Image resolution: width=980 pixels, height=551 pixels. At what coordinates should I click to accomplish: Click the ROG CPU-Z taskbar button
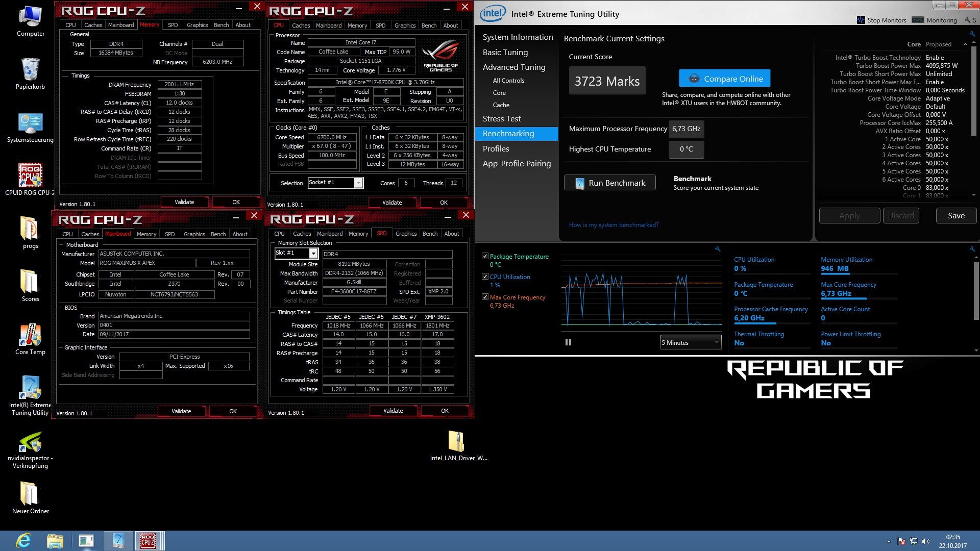click(148, 540)
